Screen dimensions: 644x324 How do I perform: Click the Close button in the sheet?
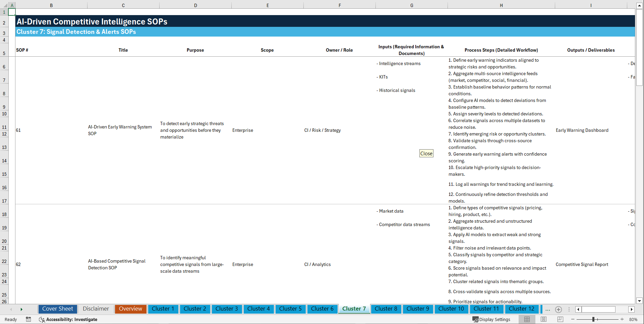(426, 153)
